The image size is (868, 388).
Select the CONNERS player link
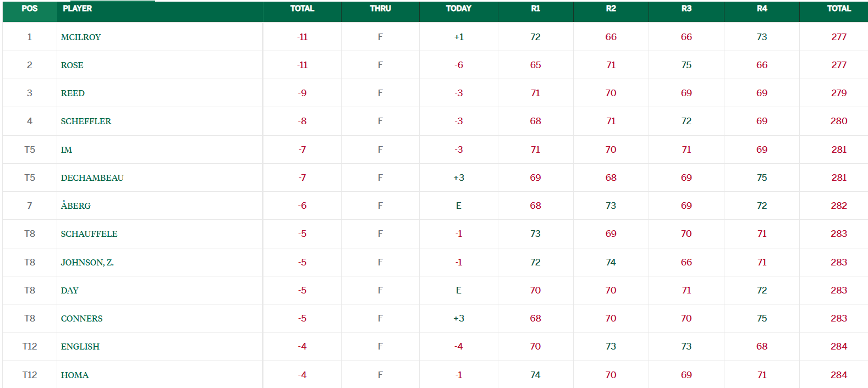pos(82,318)
